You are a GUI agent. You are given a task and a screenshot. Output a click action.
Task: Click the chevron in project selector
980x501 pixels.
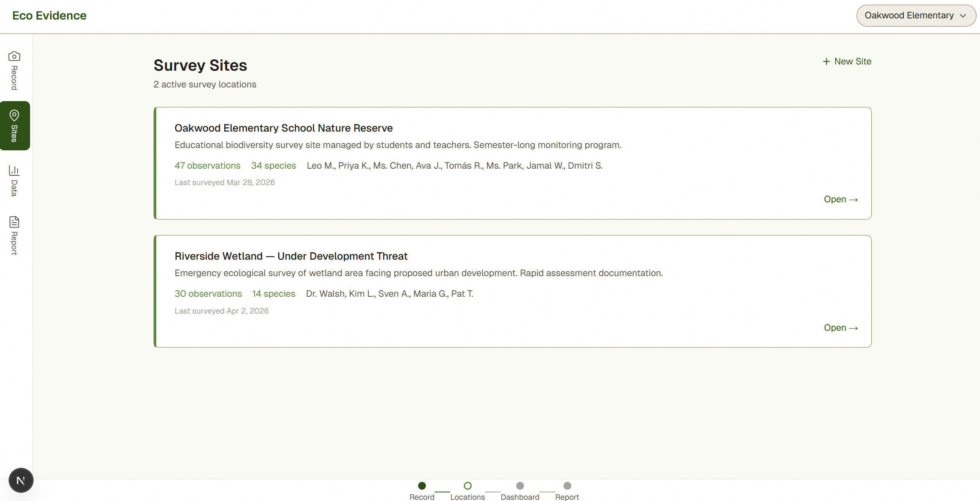click(x=963, y=16)
